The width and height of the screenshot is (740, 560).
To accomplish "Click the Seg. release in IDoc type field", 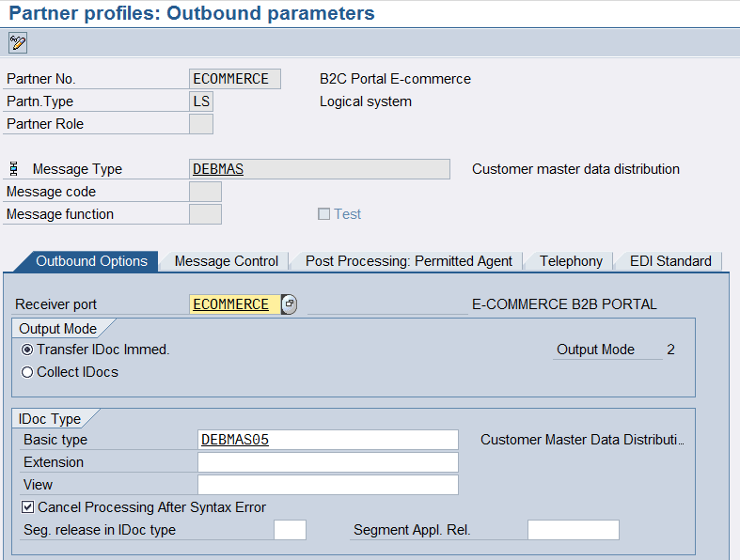I will (x=290, y=530).
